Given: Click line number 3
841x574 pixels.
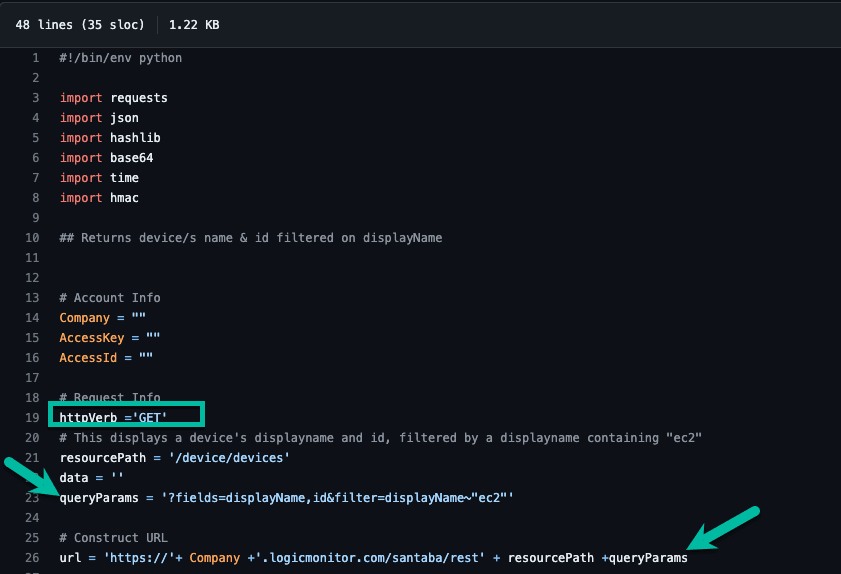Looking at the screenshot, I should [35, 98].
